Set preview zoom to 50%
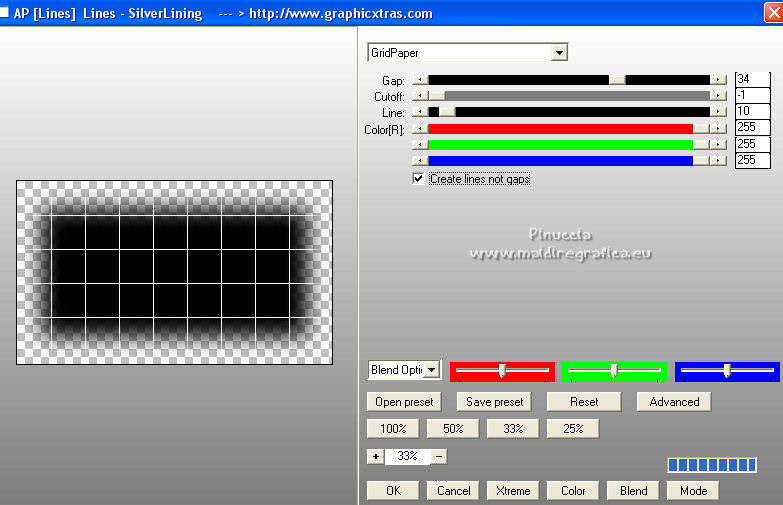Viewport: 783px width, 505px height. [453, 429]
